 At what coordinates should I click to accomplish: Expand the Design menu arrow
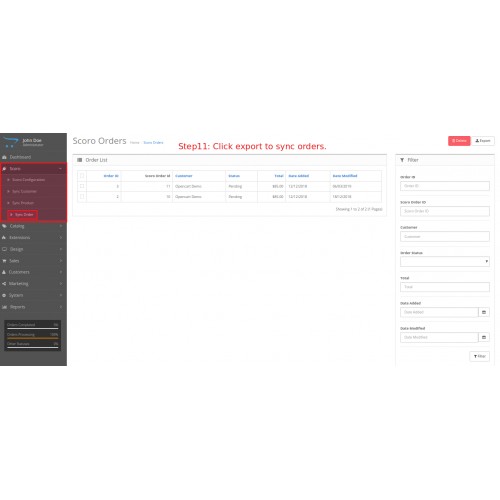61,249
